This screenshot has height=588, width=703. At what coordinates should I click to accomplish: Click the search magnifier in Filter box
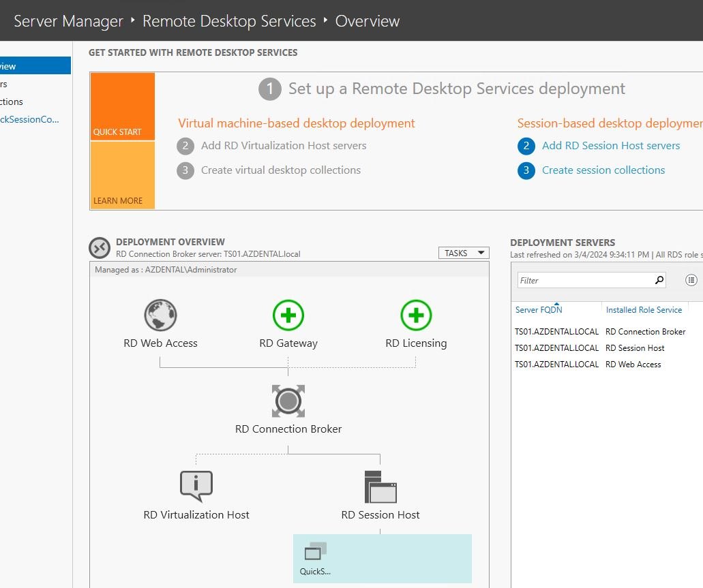(x=658, y=279)
